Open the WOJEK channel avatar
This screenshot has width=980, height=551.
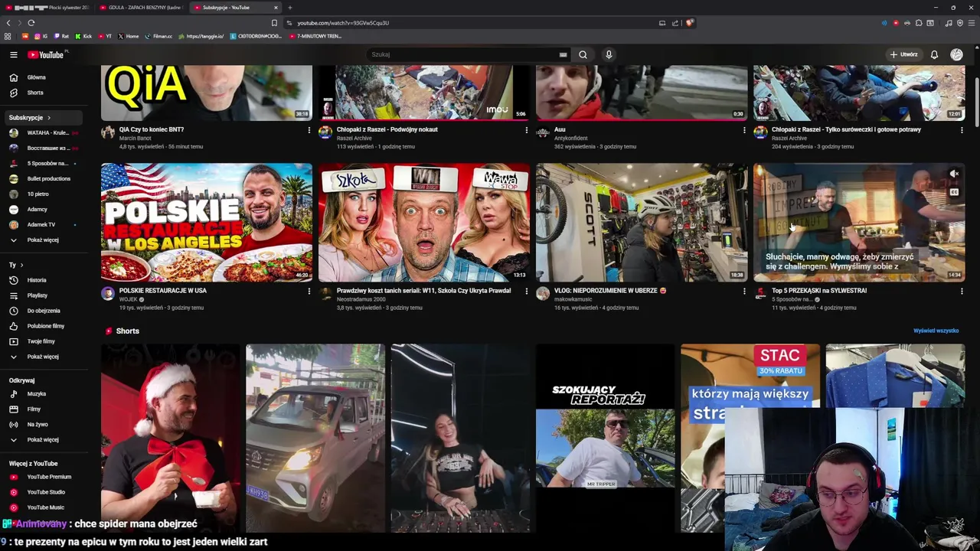[x=108, y=293]
